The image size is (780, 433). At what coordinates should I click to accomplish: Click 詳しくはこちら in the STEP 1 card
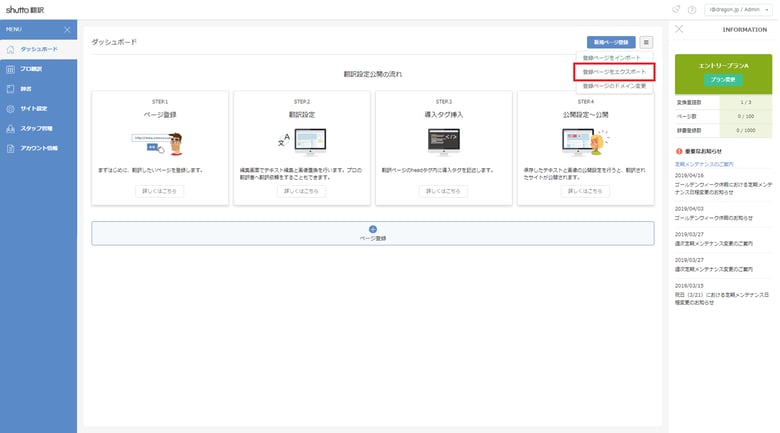[159, 191]
